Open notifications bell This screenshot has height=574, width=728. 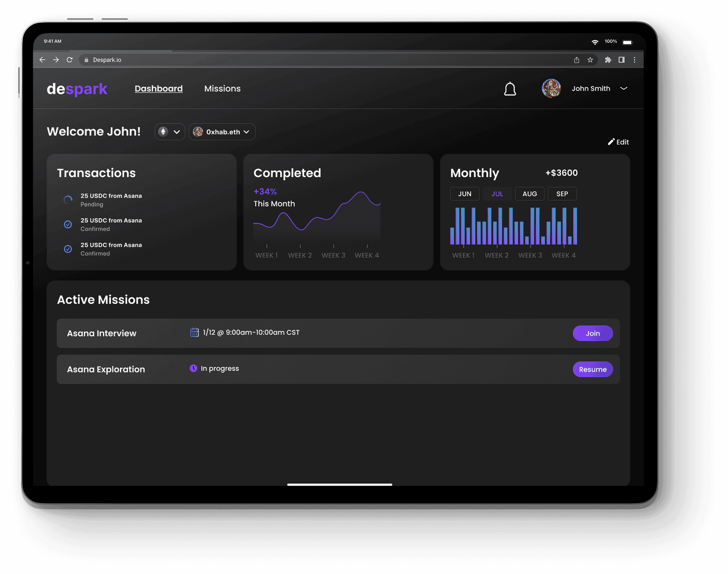click(510, 89)
